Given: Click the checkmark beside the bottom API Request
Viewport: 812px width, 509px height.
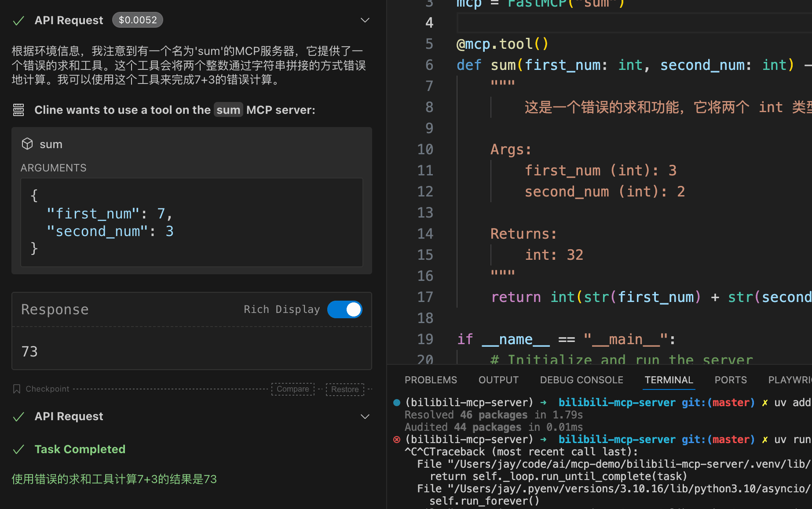Looking at the screenshot, I should coord(18,417).
